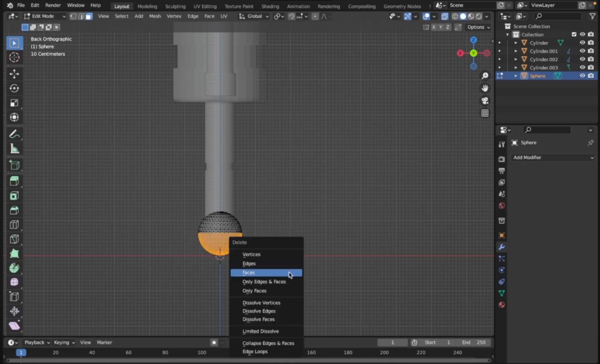The height and width of the screenshot is (364, 600).
Task: Open the Options button in the viewport header
Action: [478, 27]
